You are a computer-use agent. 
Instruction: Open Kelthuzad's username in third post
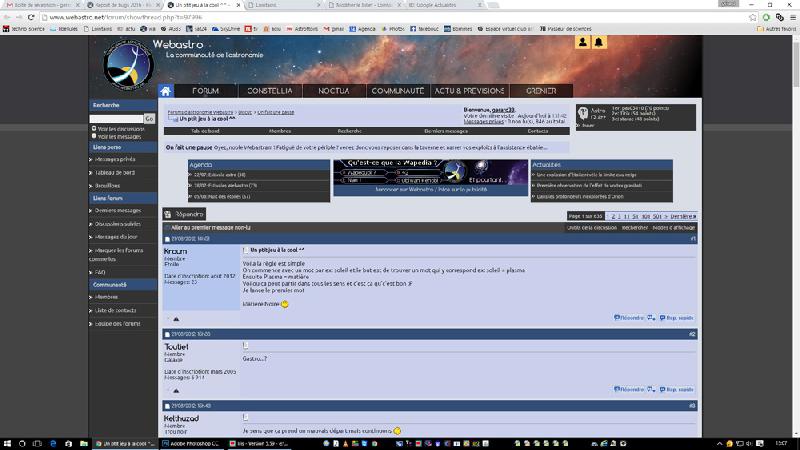[x=182, y=418]
